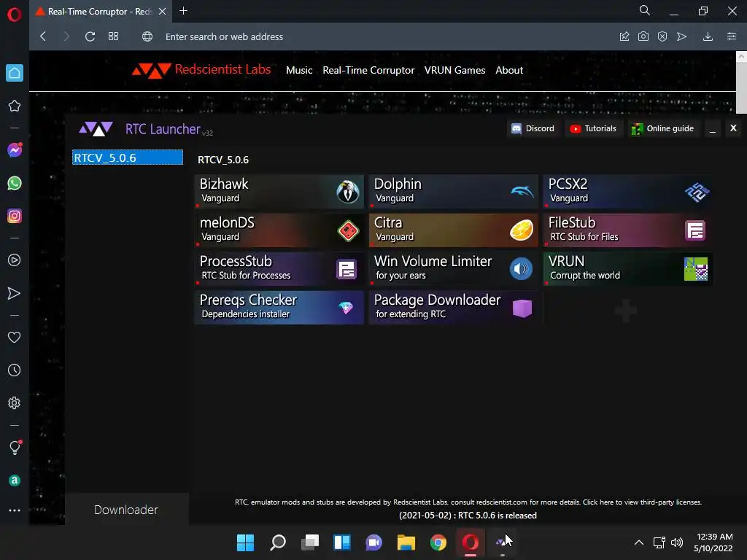Open sidebar Settings gear icon
The width and height of the screenshot is (747, 560).
point(15,402)
